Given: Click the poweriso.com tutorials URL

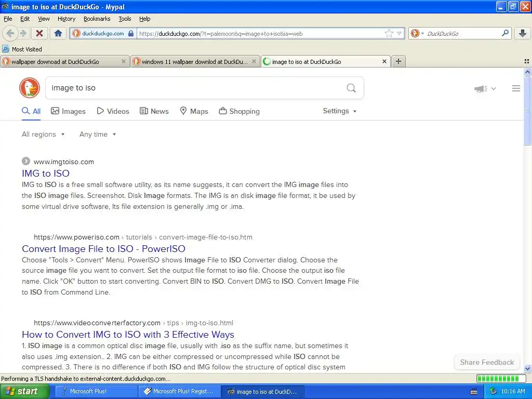Looking at the screenshot, I should pyautogui.click(x=143, y=237).
